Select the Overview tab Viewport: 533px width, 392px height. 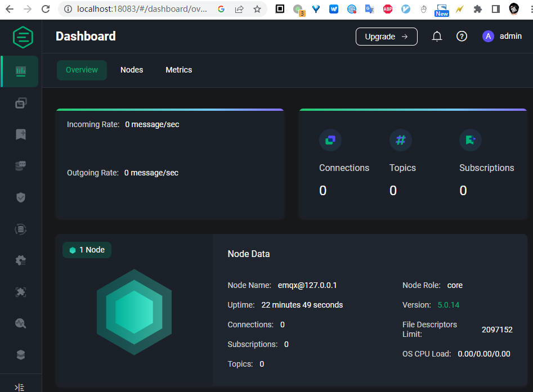point(82,70)
